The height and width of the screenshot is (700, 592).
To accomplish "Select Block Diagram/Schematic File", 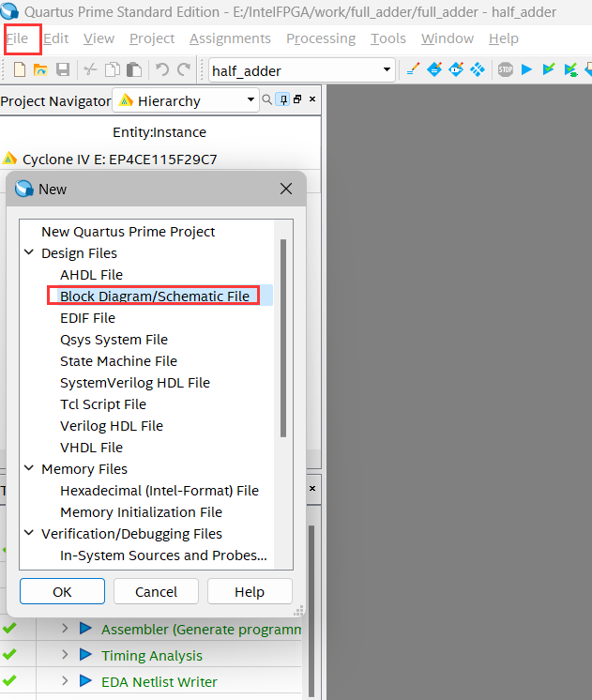I will tap(155, 297).
